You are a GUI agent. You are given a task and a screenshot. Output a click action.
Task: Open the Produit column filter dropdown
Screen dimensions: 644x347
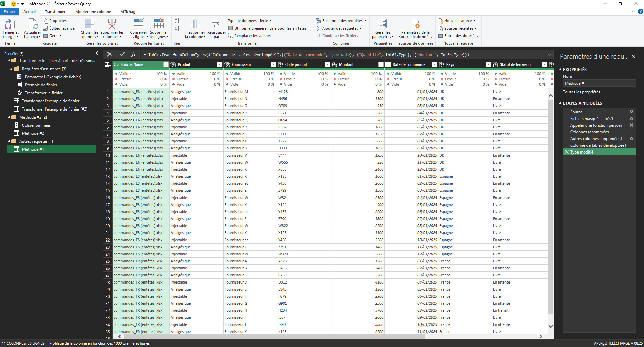pos(219,64)
